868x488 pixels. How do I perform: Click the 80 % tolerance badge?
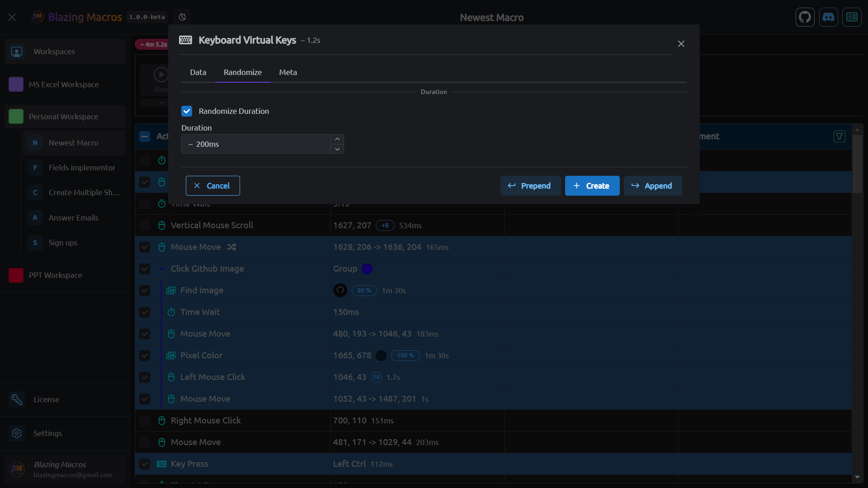364,291
